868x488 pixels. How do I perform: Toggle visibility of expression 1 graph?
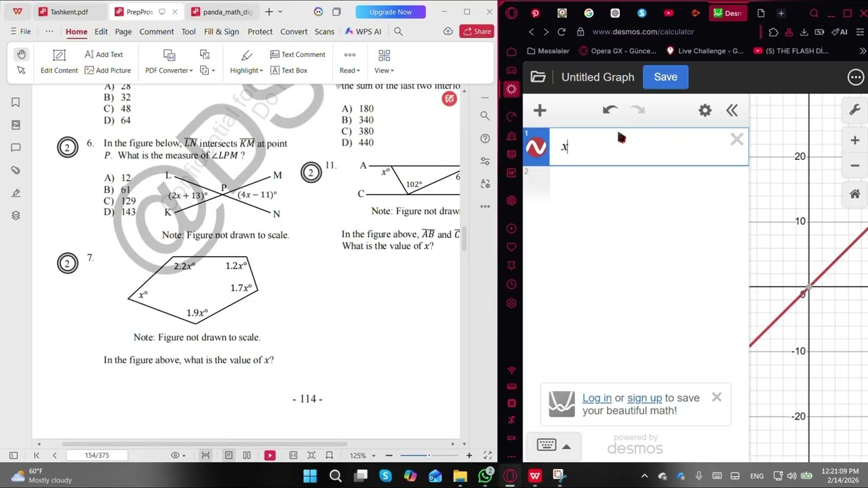point(536,147)
